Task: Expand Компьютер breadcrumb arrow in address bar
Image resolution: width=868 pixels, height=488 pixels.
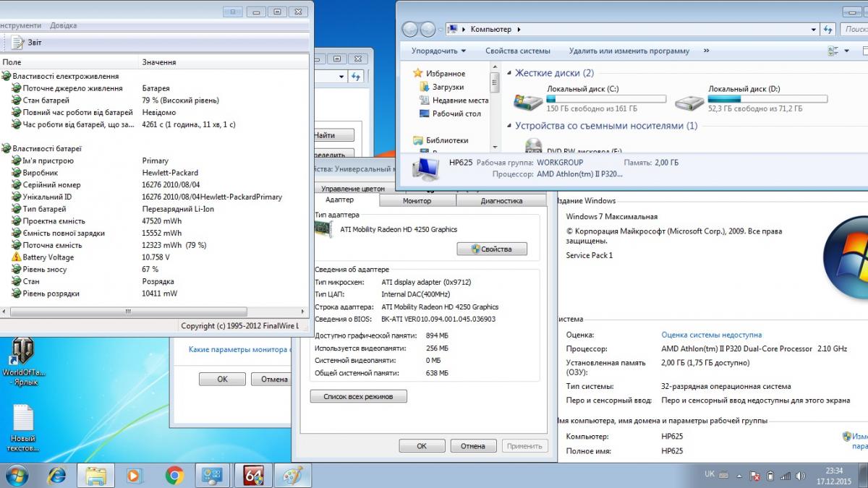Action: 519,30
